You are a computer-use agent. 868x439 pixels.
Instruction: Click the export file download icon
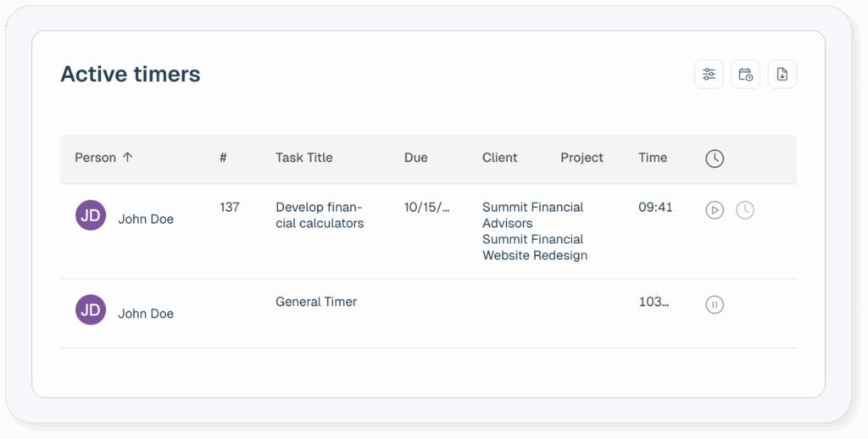point(782,75)
